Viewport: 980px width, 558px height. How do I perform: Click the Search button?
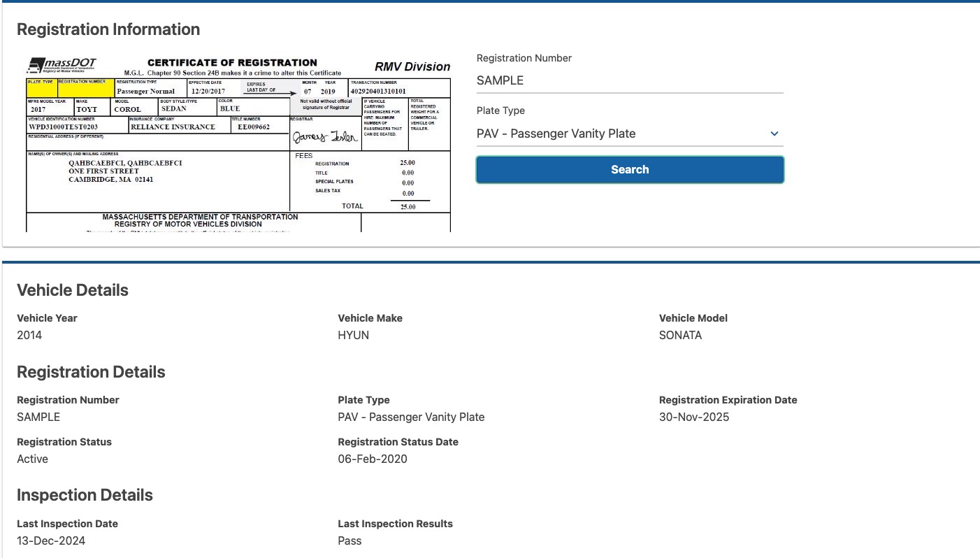point(628,169)
